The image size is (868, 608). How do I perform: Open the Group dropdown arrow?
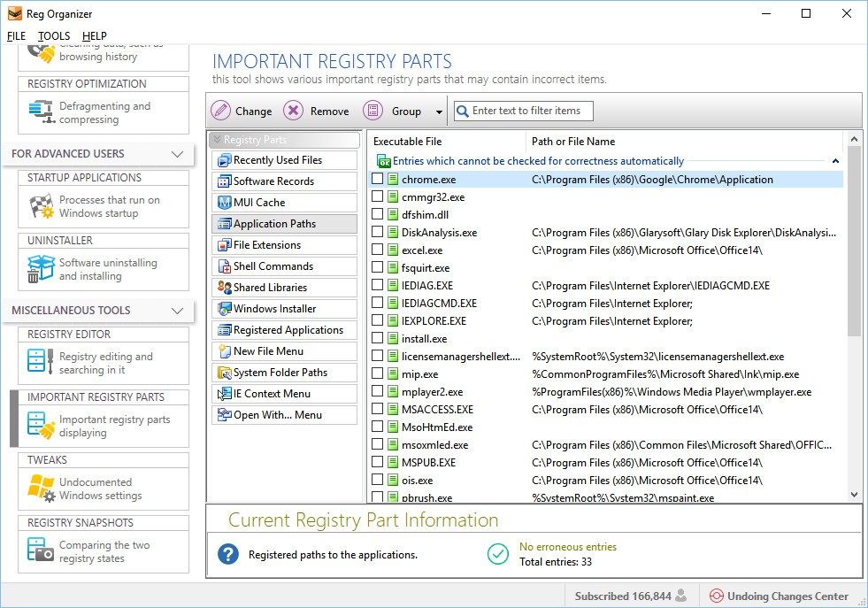click(439, 112)
